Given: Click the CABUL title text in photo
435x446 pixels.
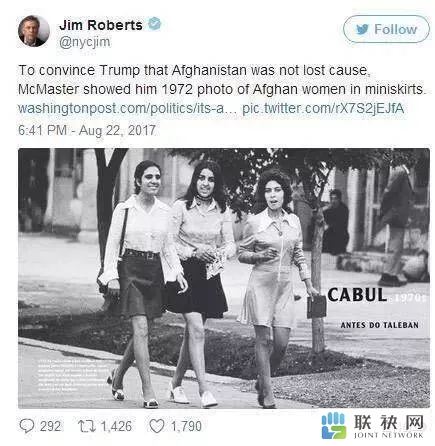Looking at the screenshot, I should click(x=357, y=295).
